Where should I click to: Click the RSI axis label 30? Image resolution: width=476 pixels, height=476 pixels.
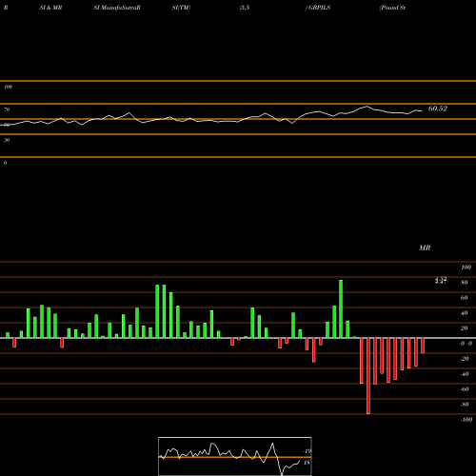7,140
